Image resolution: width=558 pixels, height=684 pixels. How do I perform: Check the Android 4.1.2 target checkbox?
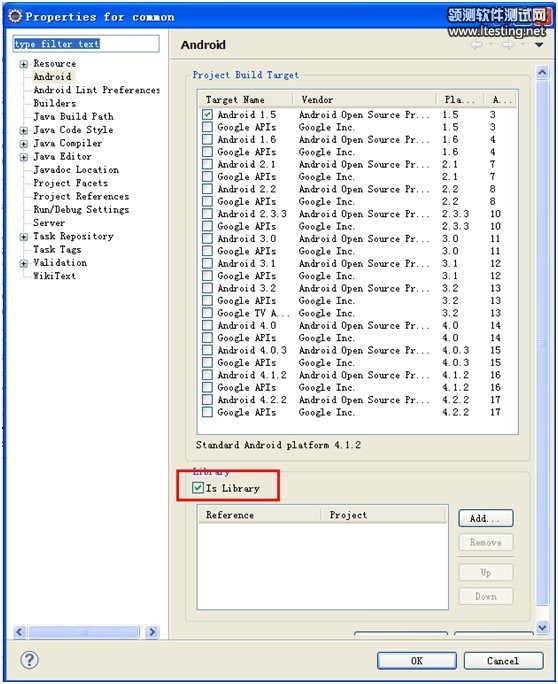pyautogui.click(x=207, y=375)
